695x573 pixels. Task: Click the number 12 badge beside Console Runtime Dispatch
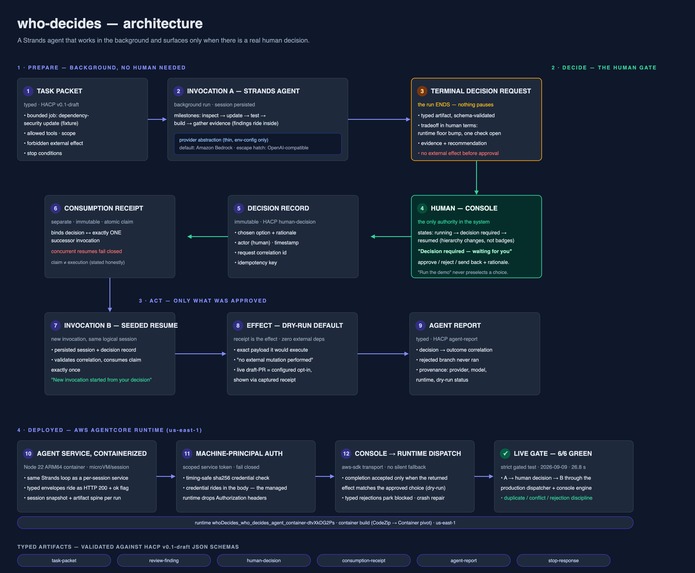click(x=346, y=453)
